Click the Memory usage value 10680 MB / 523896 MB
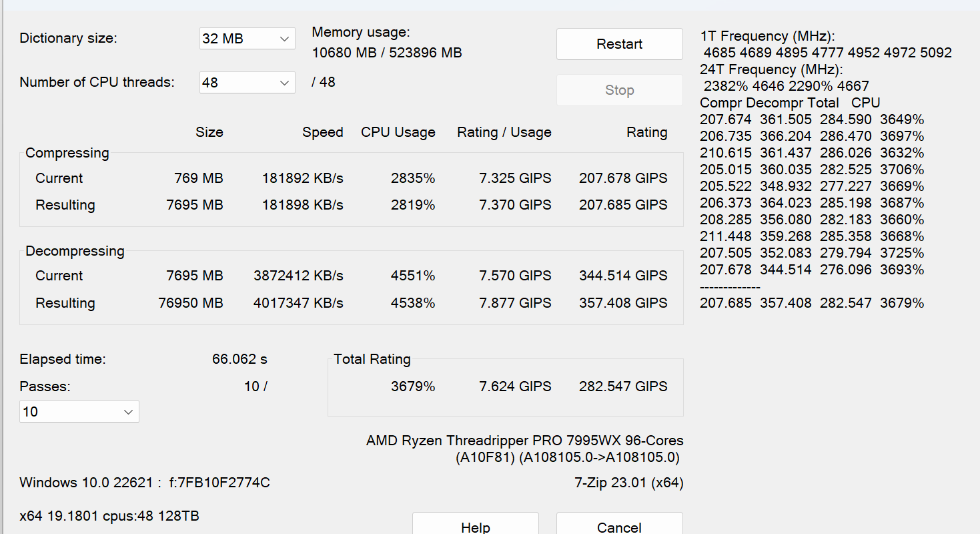 [x=387, y=53]
